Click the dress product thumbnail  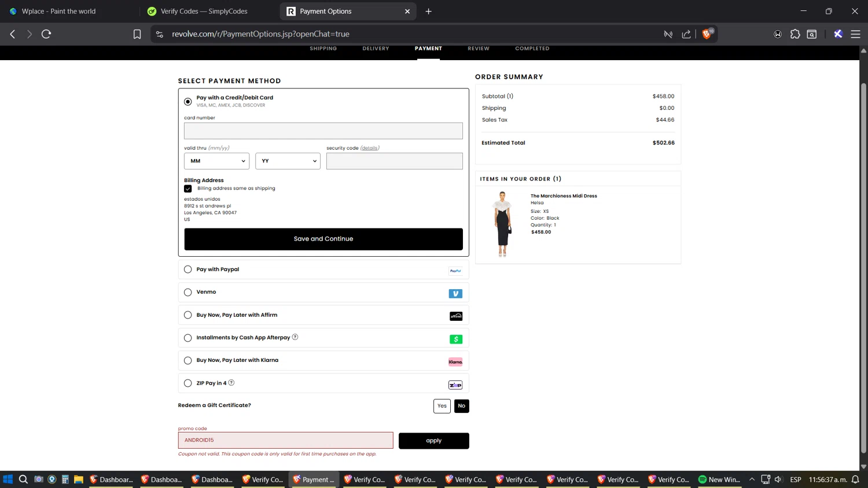(502, 224)
